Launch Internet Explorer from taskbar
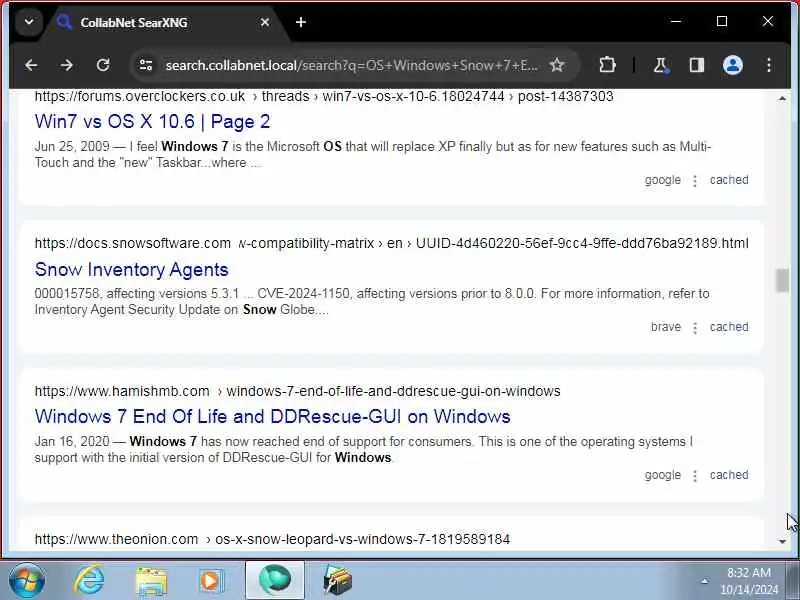This screenshot has height=600, width=800. pos(89,580)
